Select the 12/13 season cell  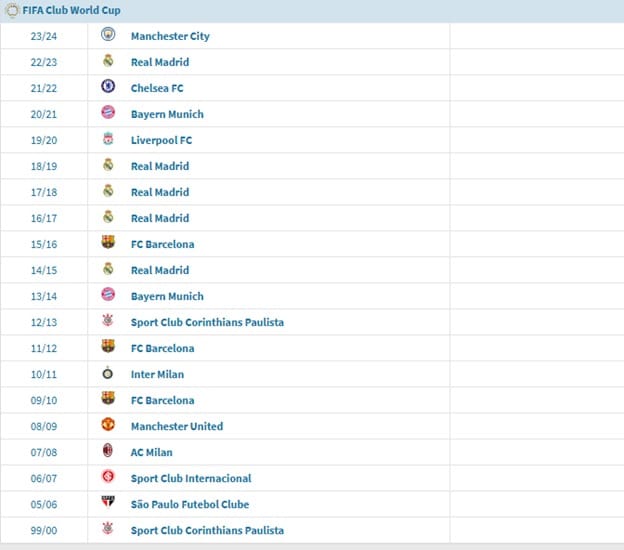(x=44, y=322)
